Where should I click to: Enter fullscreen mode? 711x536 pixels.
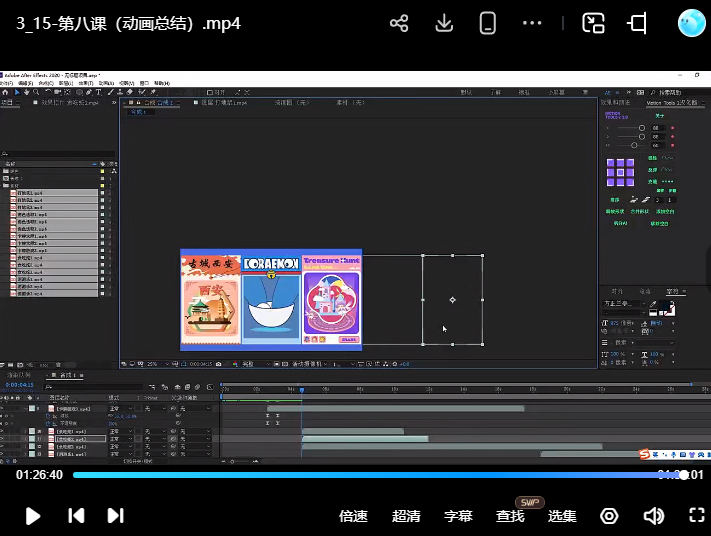coord(697,516)
